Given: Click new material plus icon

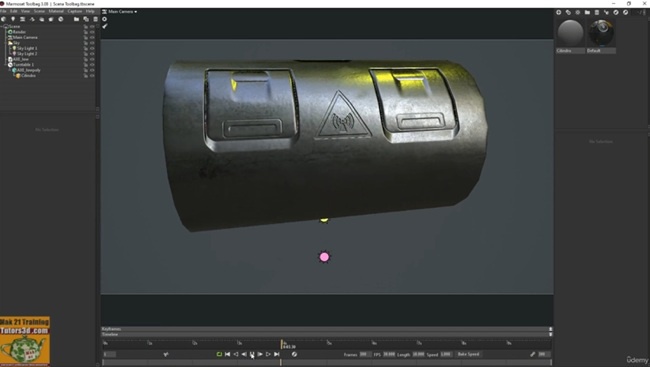Looking at the screenshot, I should tap(558, 12).
